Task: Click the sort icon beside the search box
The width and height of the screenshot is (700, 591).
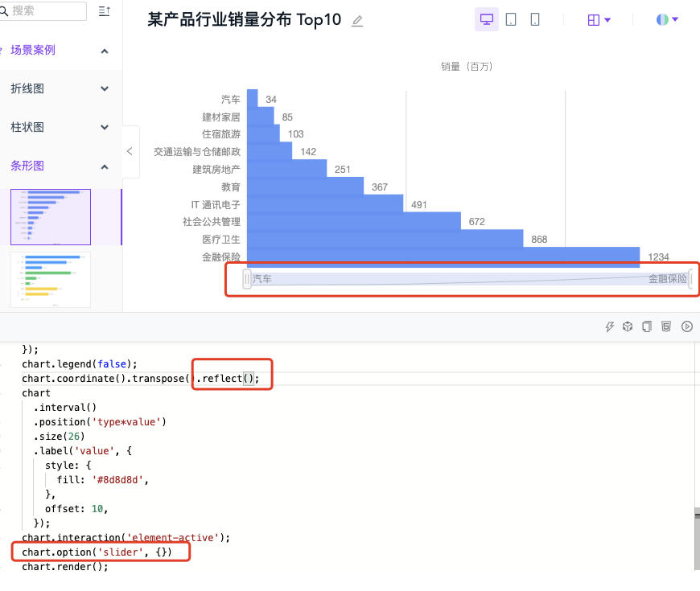Action: 105,11
